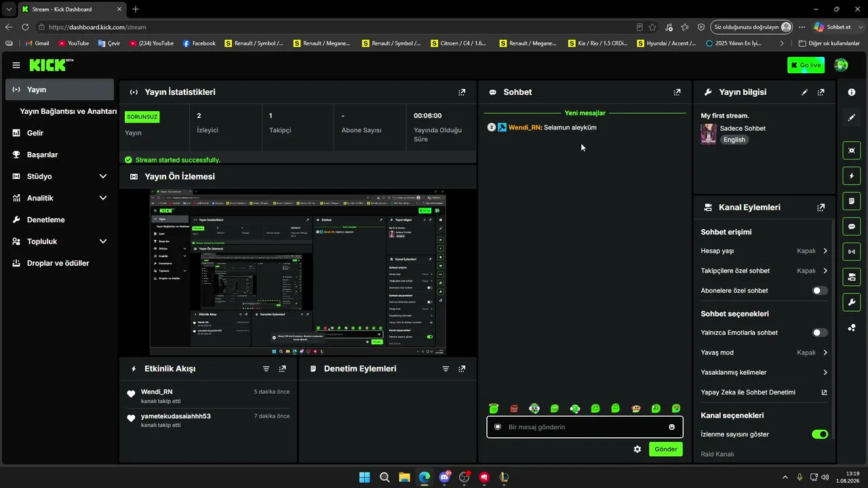Image resolution: width=868 pixels, height=488 pixels.
Task: Click the Edge browser taskbar icon
Action: pyautogui.click(x=425, y=477)
